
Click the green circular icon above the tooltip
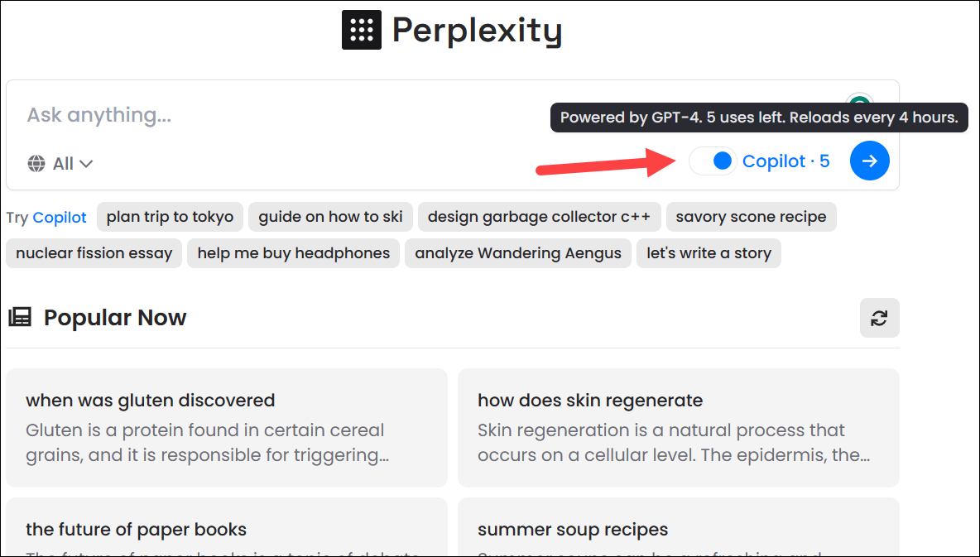tap(859, 99)
